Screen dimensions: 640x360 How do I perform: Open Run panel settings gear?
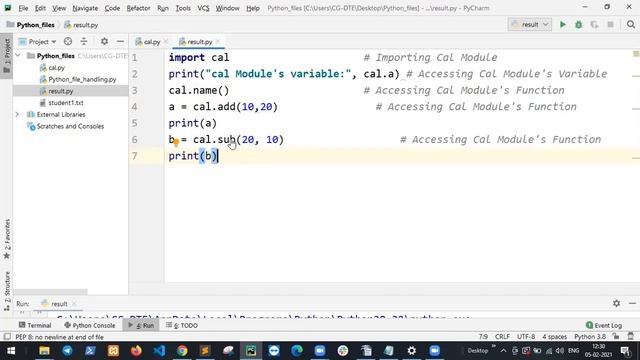[x=616, y=303]
